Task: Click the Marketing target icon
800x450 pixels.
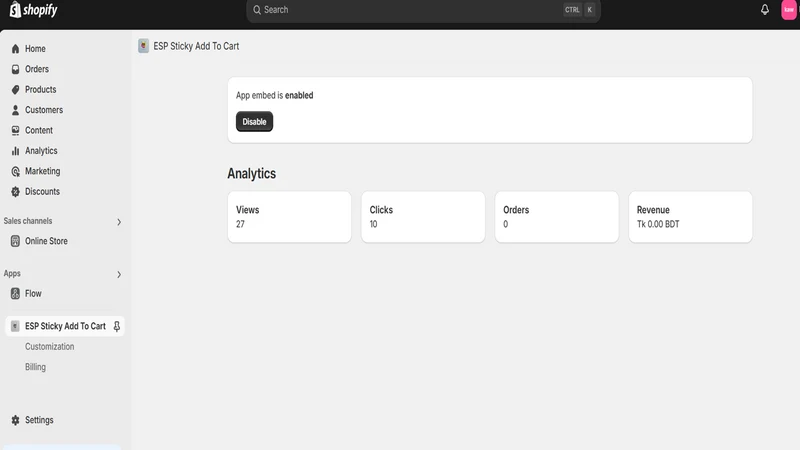Action: [15, 171]
